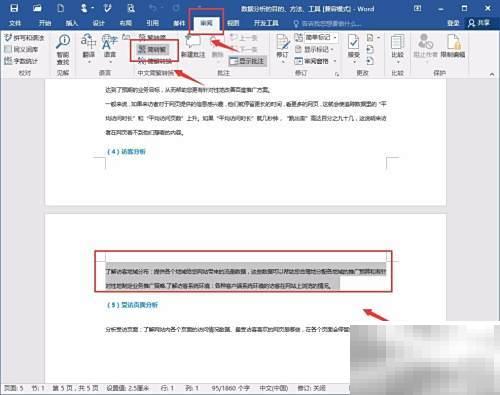Screen dimensions: 500x395
Task: Click the Accept (接受) changes icon
Action: pyautogui.click(x=354, y=48)
